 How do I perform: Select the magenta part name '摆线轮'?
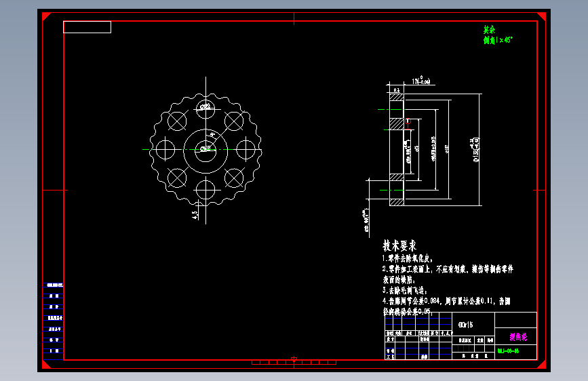518,337
